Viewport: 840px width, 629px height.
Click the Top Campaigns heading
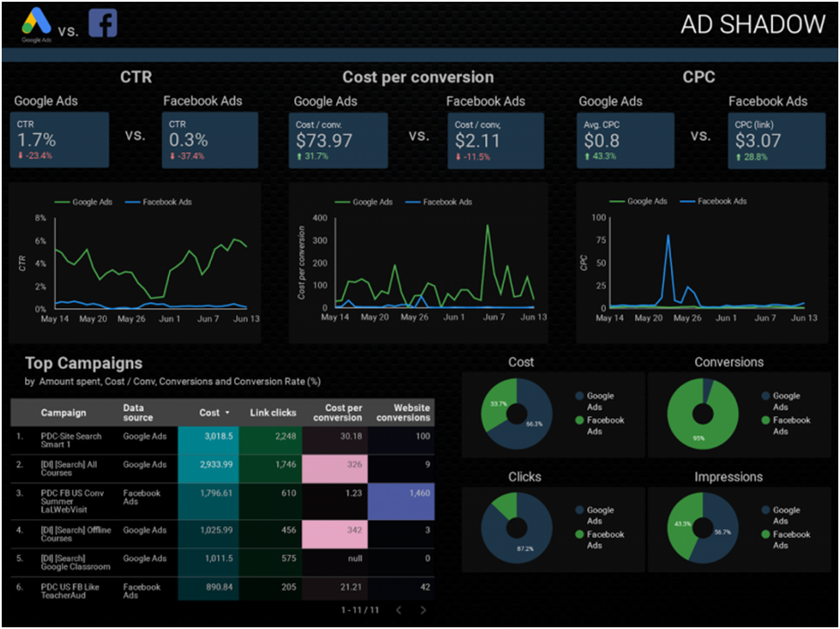[83, 363]
